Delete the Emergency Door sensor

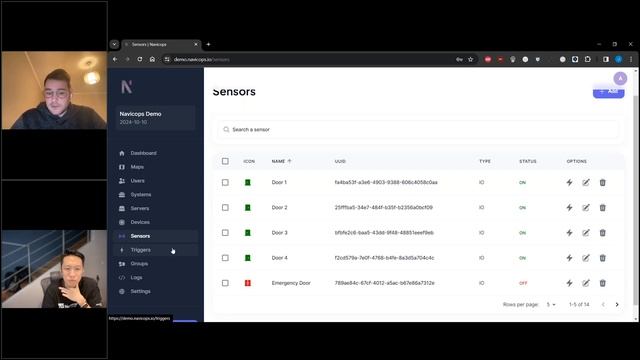click(x=602, y=283)
